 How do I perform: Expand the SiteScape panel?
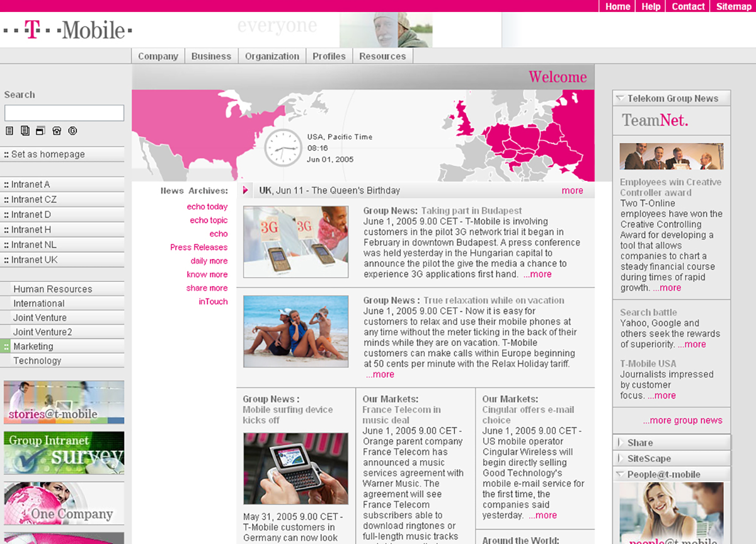pyautogui.click(x=620, y=458)
